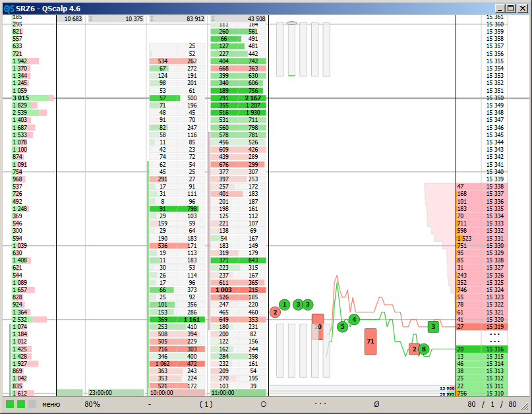Click the 80% scale value in status bar
The width and height of the screenshot is (532, 414).
[92, 403]
